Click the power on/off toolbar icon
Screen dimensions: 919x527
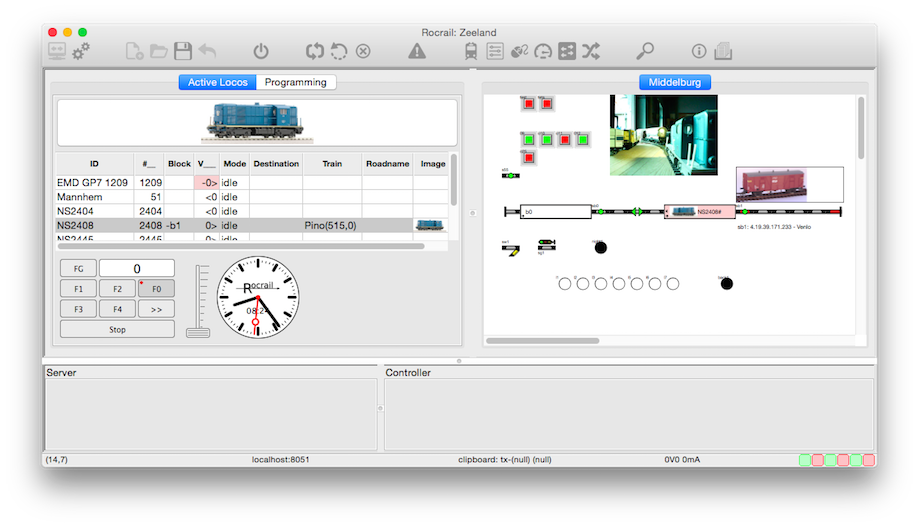(x=261, y=51)
